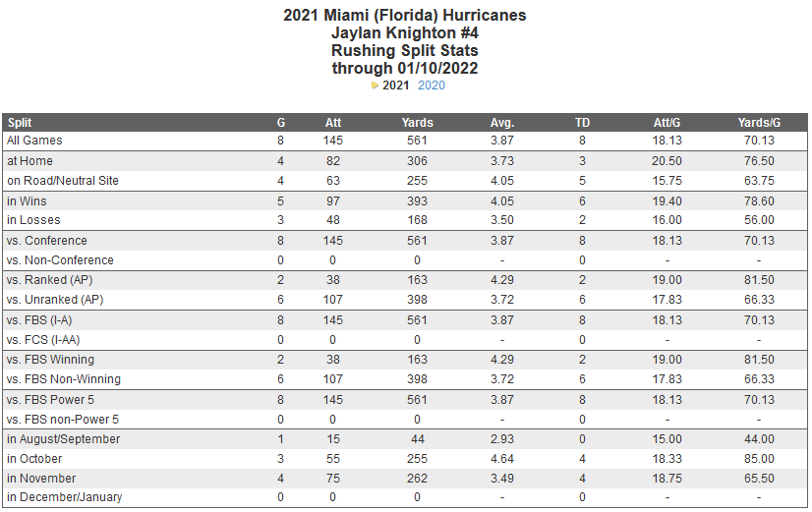This screenshot has width=812, height=512.
Task: Click the vs. FBS Power 5 label
Action: coord(52,399)
